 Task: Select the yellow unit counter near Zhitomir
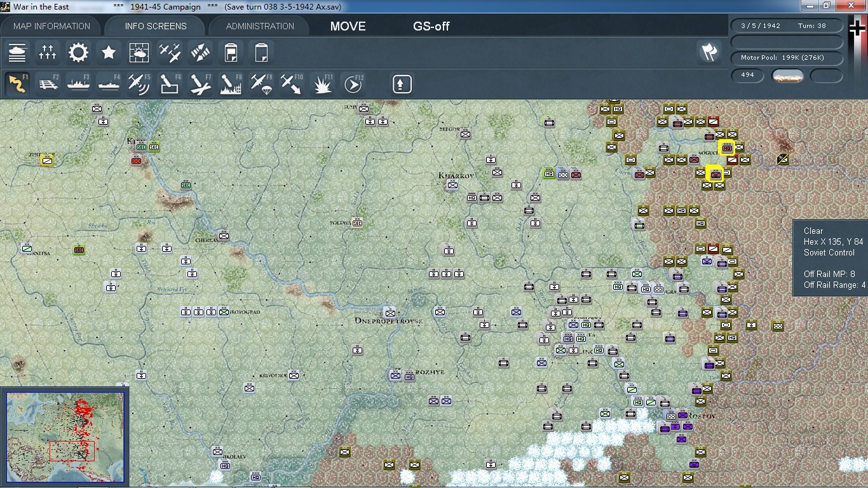click(x=46, y=160)
